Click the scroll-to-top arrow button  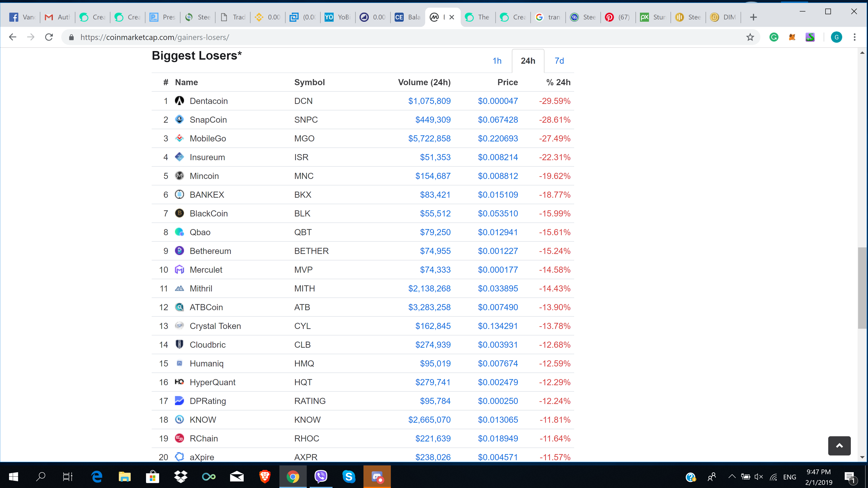(x=839, y=446)
